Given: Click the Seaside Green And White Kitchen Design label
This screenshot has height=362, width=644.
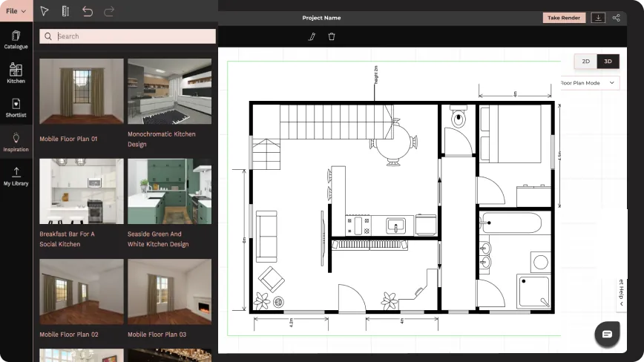Looking at the screenshot, I should [158, 239].
